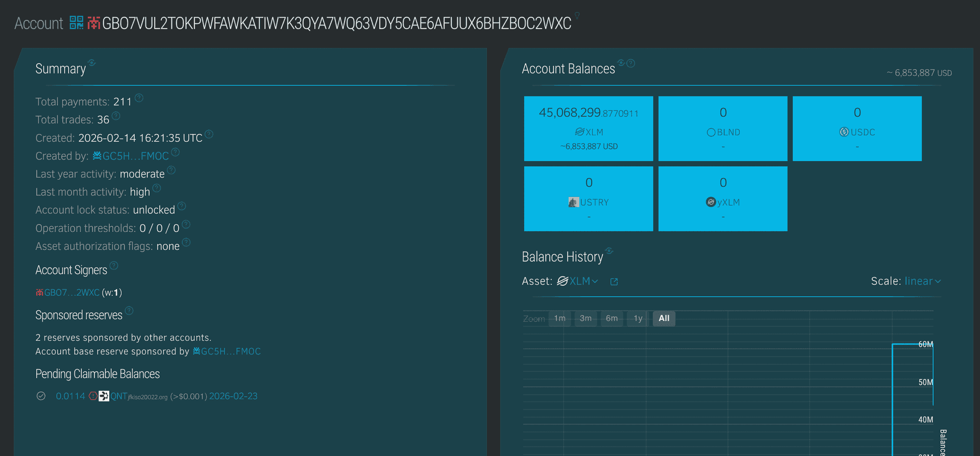Viewport: 980px width, 456px height.
Task: Open help icon beside Created by
Action: tap(175, 152)
